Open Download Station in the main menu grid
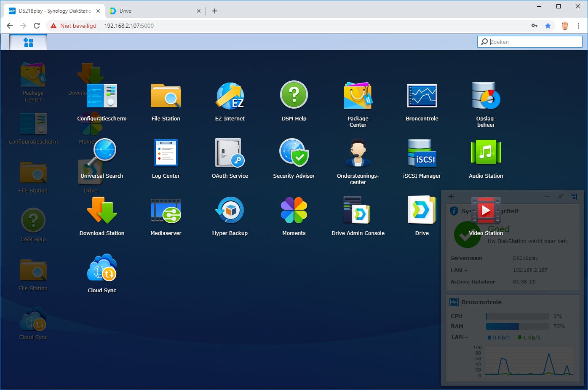The width and height of the screenshot is (588, 390). click(102, 216)
